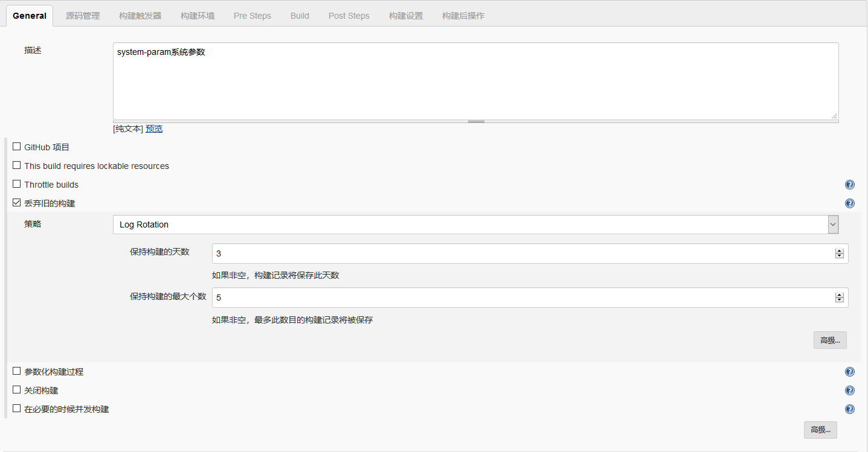Focus the 保持构建的天数 input field

pos(530,253)
